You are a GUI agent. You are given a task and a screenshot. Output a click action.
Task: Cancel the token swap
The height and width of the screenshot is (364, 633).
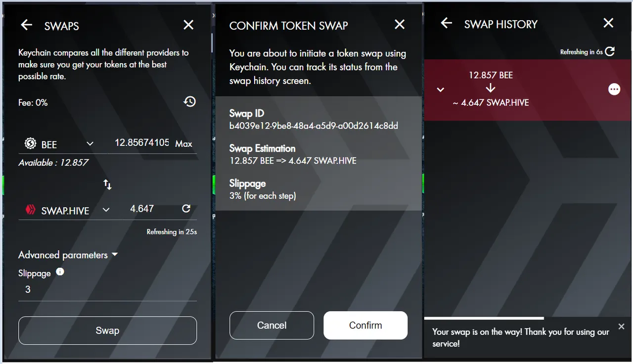point(271,325)
